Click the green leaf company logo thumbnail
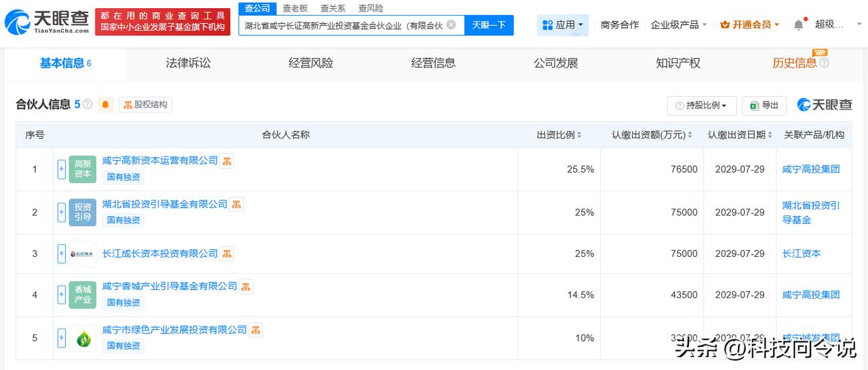 coord(83,338)
